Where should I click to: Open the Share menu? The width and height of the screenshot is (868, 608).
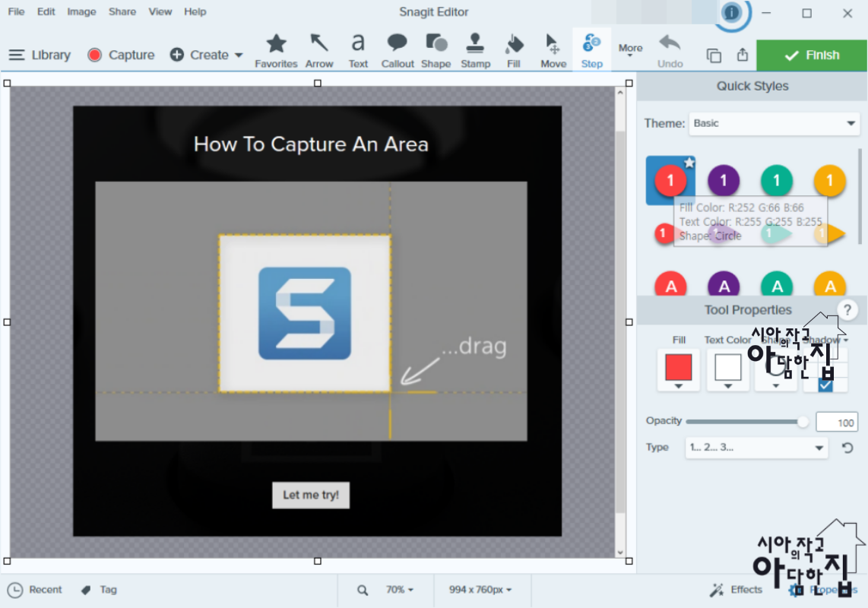pyautogui.click(x=122, y=11)
